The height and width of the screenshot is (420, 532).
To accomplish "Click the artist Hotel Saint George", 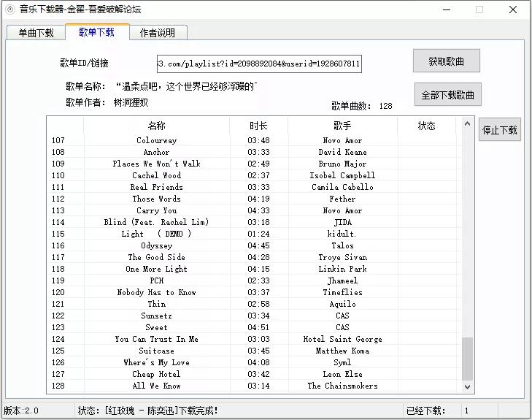I will (342, 339).
